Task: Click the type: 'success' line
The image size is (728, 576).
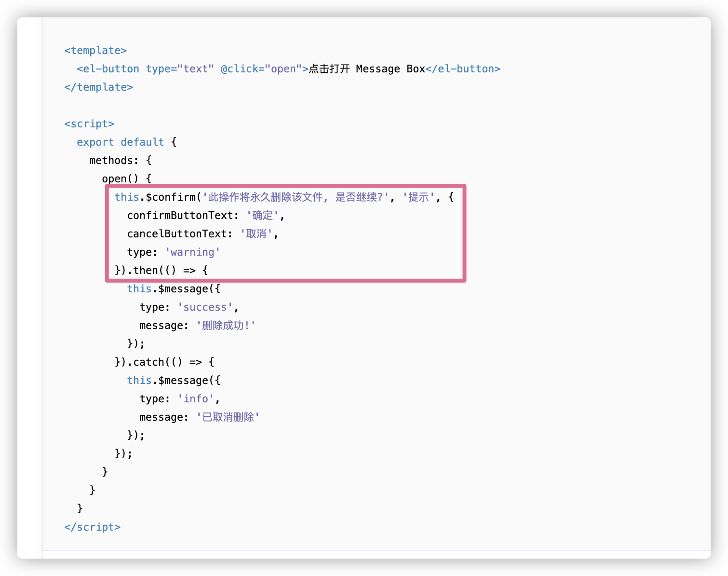Action: [189, 307]
